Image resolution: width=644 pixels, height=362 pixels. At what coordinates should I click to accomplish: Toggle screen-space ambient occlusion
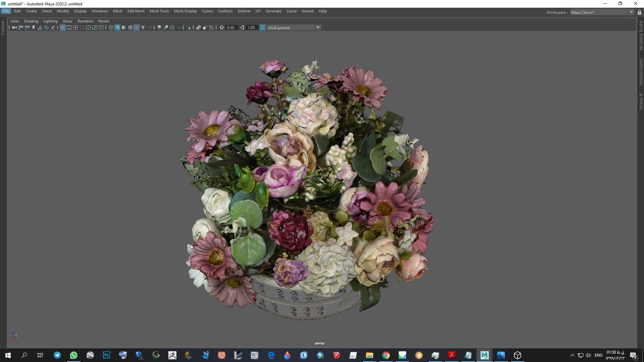[x=159, y=27]
